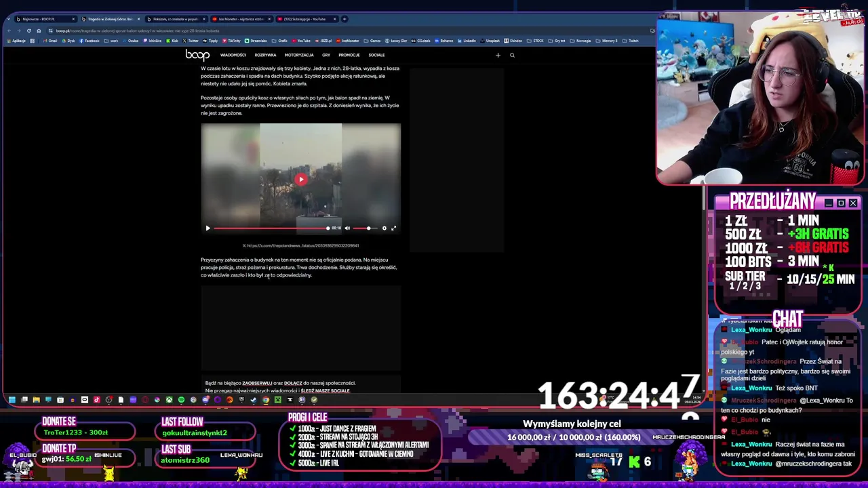Open the GRY section
This screenshot has width=868, height=488.
[x=326, y=55]
